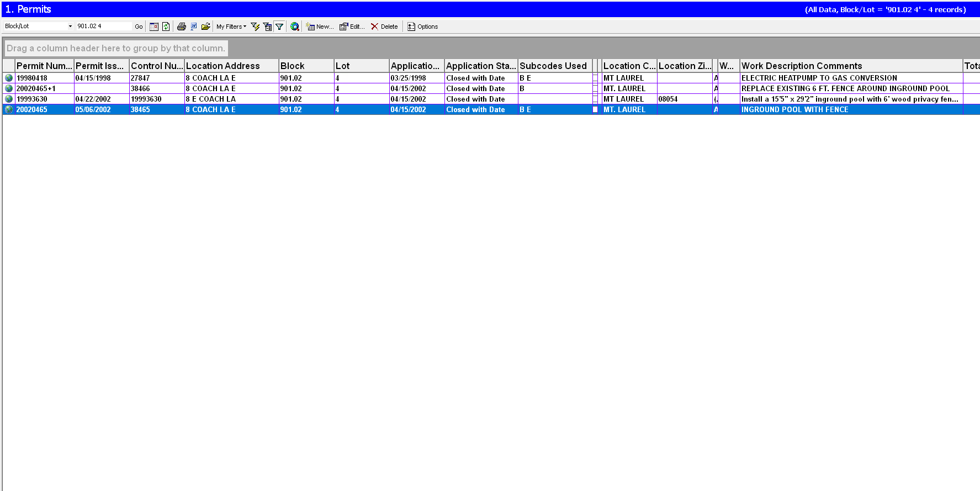980x491 pixels.
Task: Toggle the funnel filter icon
Action: click(279, 27)
